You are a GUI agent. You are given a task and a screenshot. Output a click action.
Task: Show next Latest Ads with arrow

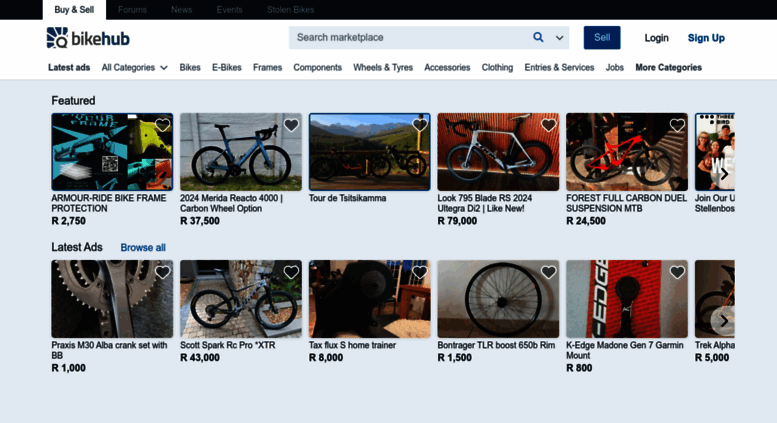click(x=724, y=321)
